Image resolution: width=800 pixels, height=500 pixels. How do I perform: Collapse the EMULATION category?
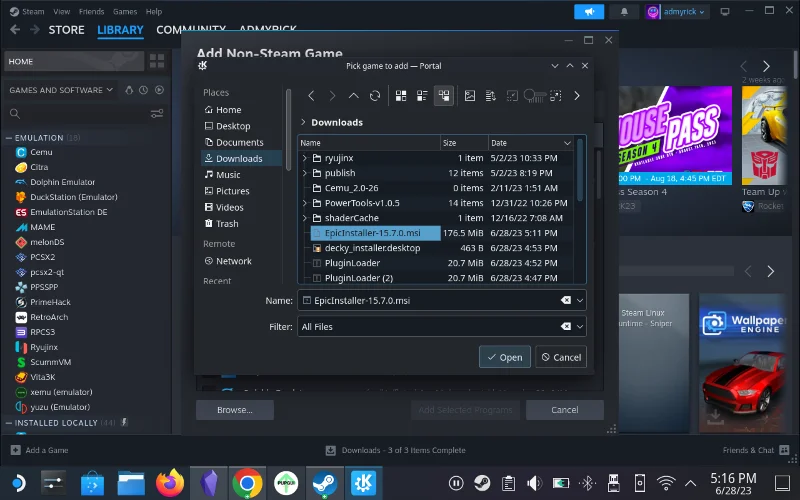[x=9, y=138]
